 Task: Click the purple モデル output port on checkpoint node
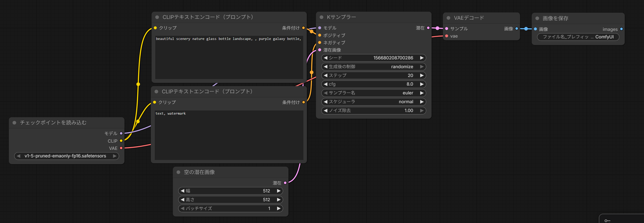point(121,133)
